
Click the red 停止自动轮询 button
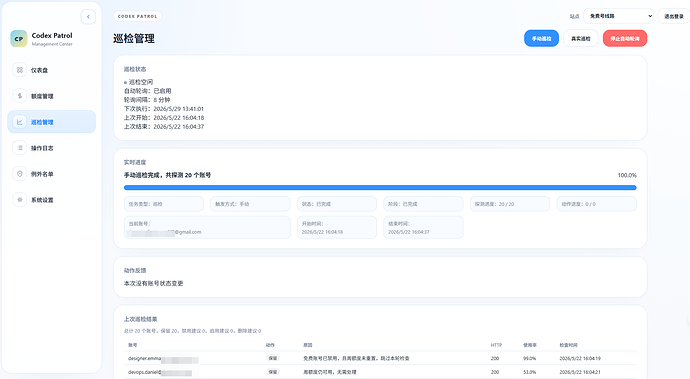(625, 38)
